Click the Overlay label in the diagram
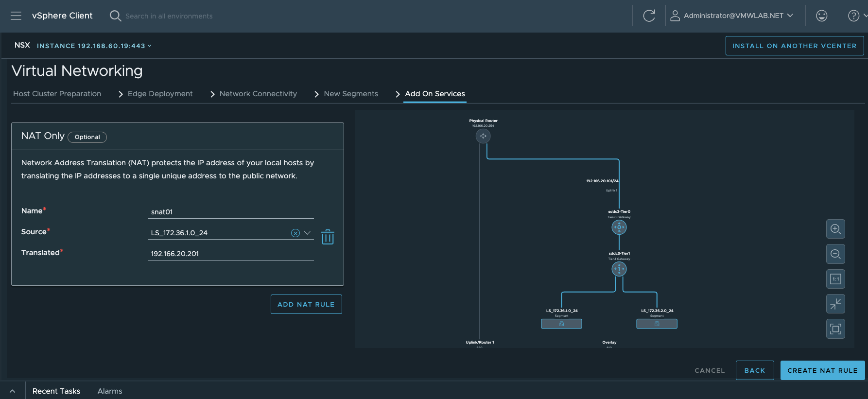 tap(609, 342)
